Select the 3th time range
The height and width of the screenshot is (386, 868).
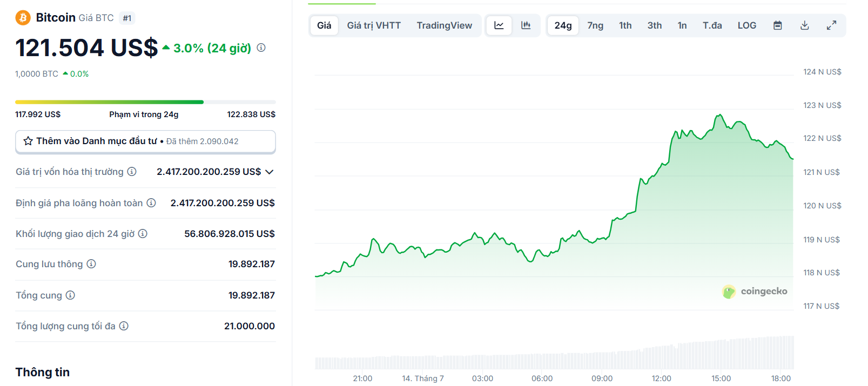coord(655,25)
